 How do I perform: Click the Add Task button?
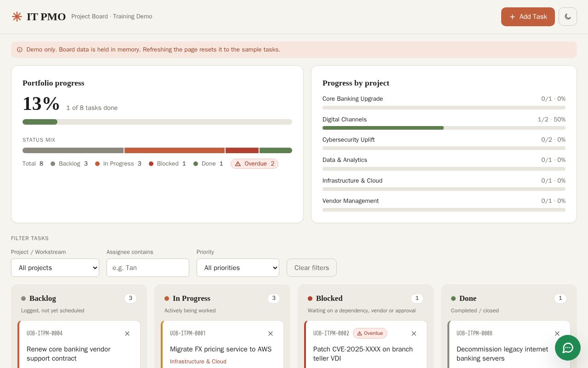point(528,17)
